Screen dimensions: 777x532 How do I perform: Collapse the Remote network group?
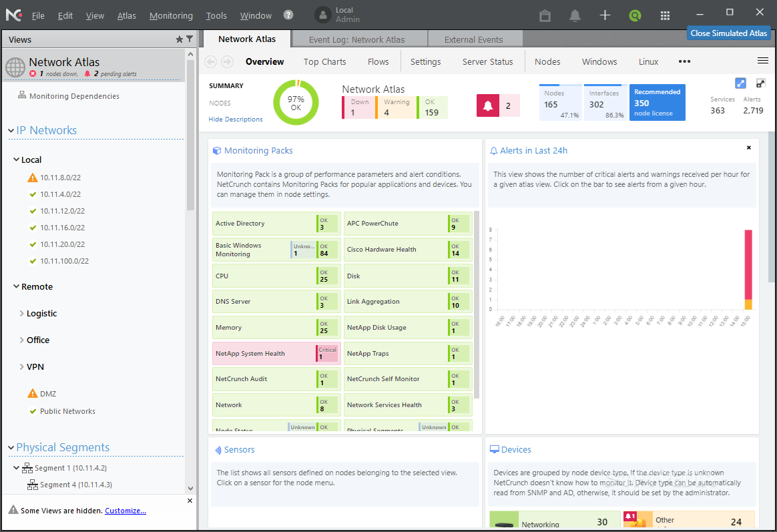[16, 286]
